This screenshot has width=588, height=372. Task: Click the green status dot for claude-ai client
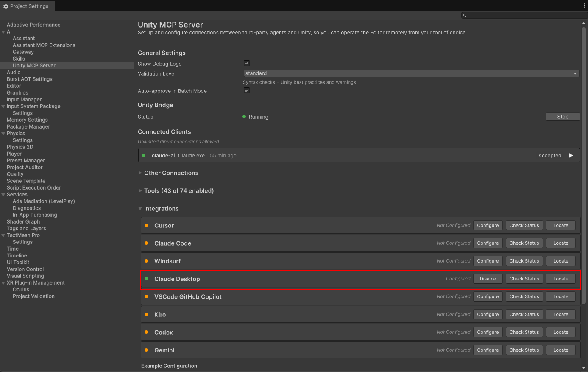pos(144,155)
